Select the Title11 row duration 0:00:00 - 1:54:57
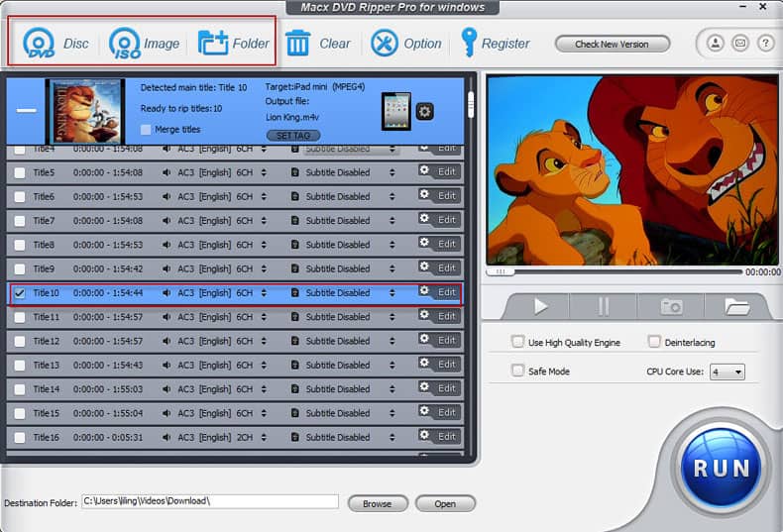This screenshot has height=532, width=783. coord(108,317)
